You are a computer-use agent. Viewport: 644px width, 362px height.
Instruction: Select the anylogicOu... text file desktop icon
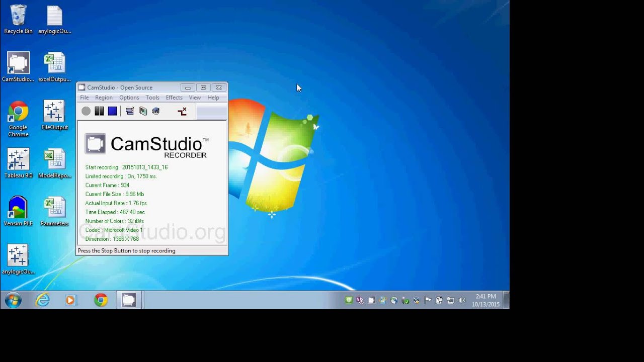pos(54,20)
